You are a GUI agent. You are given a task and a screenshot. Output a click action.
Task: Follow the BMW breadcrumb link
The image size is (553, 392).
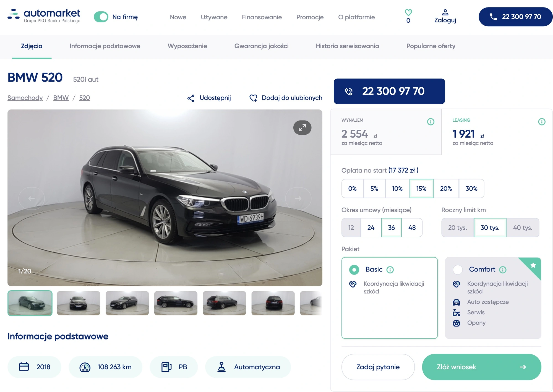(x=61, y=98)
